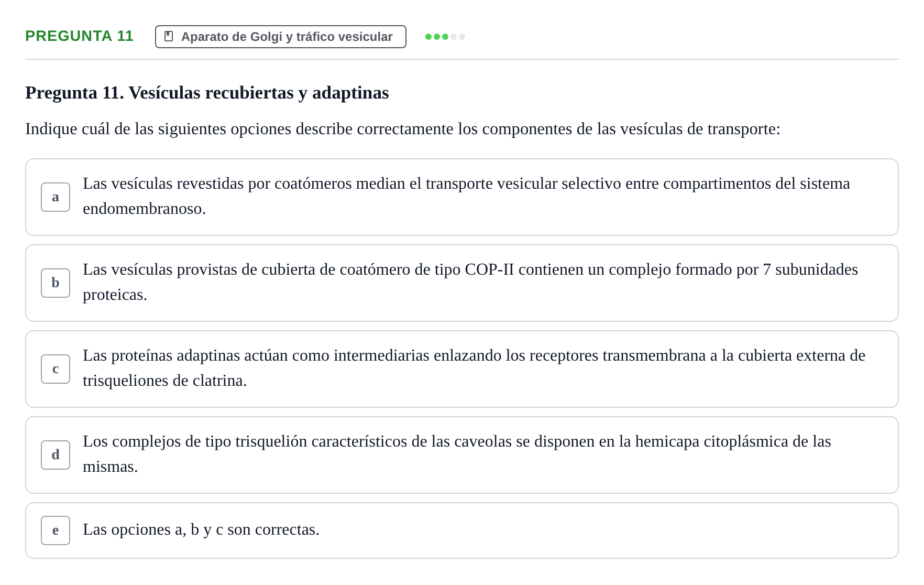This screenshot has height=585, width=924.
Task: Click the difficulty dots indicator
Action: [445, 37]
